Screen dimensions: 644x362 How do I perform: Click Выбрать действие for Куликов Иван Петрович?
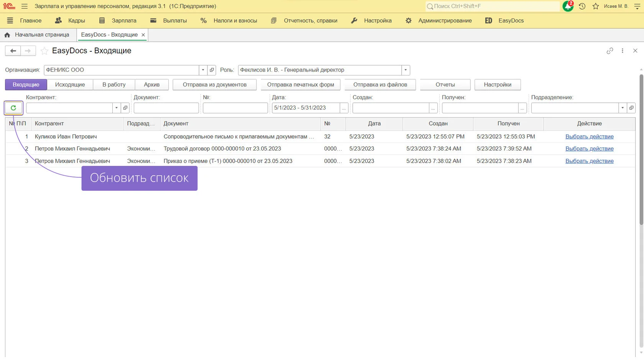[x=589, y=137]
